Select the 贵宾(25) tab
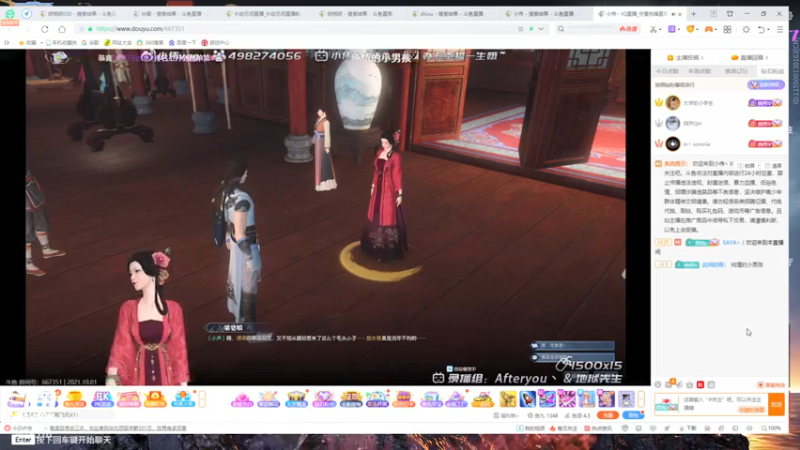This screenshot has width=800, height=450. tap(736, 71)
